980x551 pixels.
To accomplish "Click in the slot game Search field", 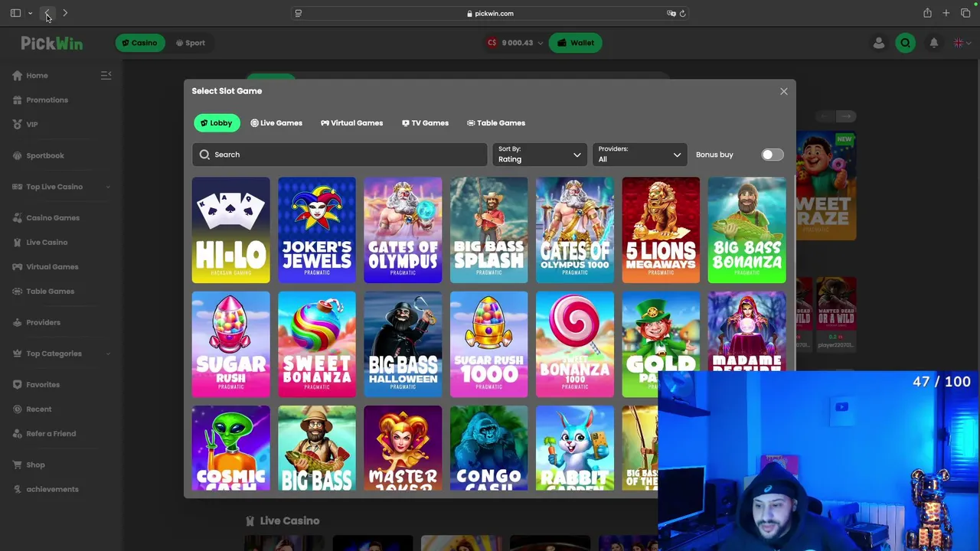I will [339, 155].
